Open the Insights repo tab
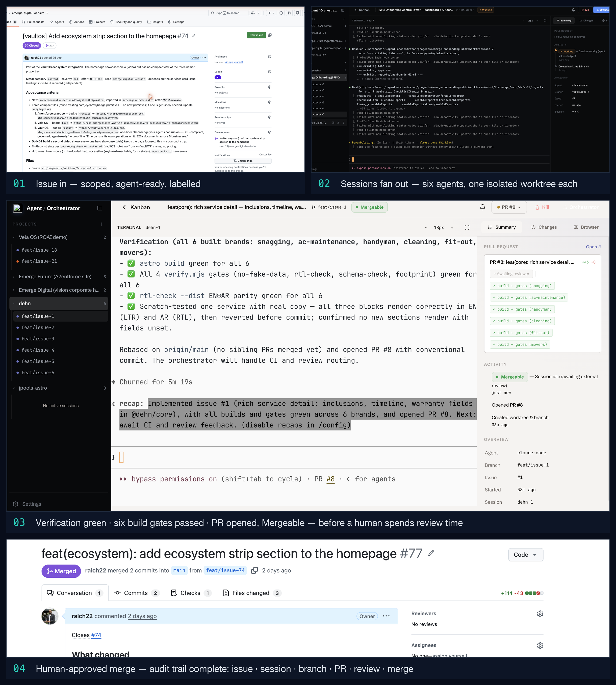This screenshot has height=685, width=616. (155, 22)
